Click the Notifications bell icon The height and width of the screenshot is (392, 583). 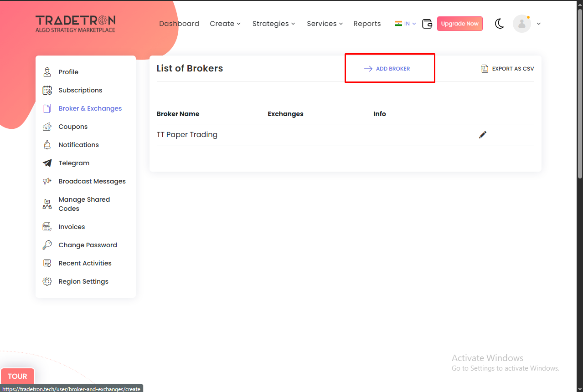[x=47, y=145]
